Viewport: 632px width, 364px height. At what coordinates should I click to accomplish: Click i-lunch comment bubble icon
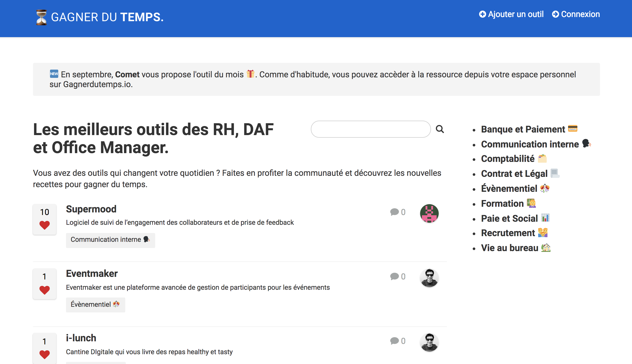394,341
